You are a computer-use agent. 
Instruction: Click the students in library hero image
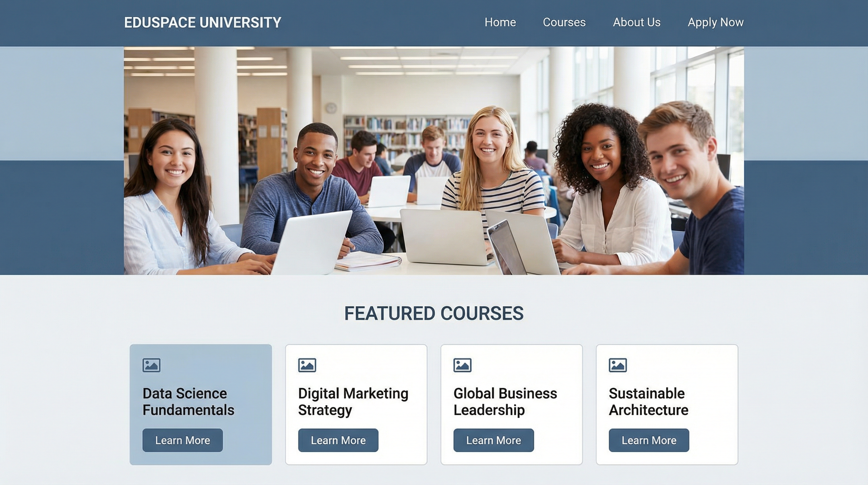tap(434, 160)
